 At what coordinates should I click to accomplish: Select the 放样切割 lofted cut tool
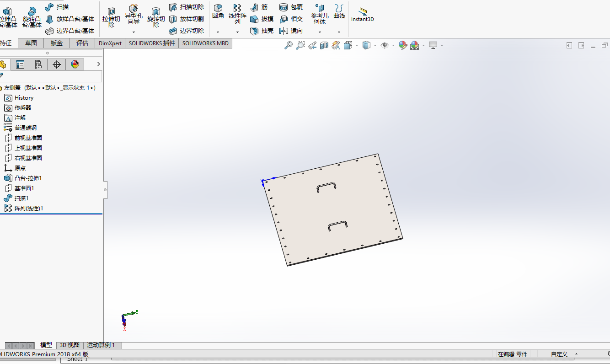pos(186,19)
